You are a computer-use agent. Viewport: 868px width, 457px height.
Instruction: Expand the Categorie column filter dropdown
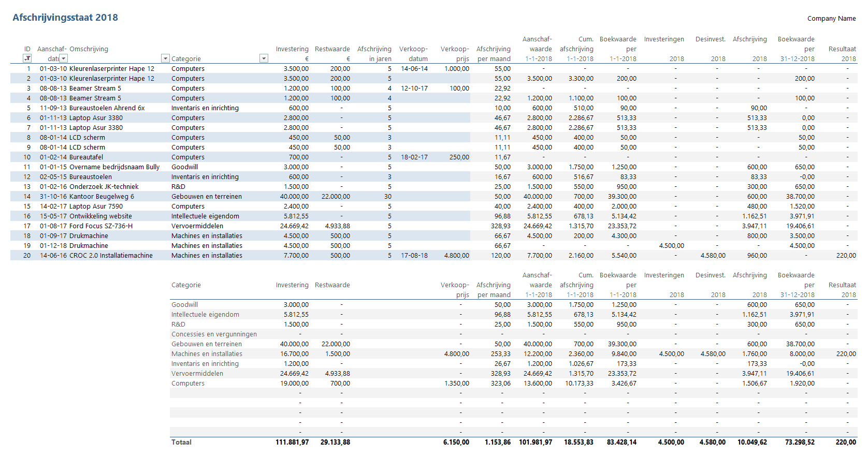click(264, 58)
